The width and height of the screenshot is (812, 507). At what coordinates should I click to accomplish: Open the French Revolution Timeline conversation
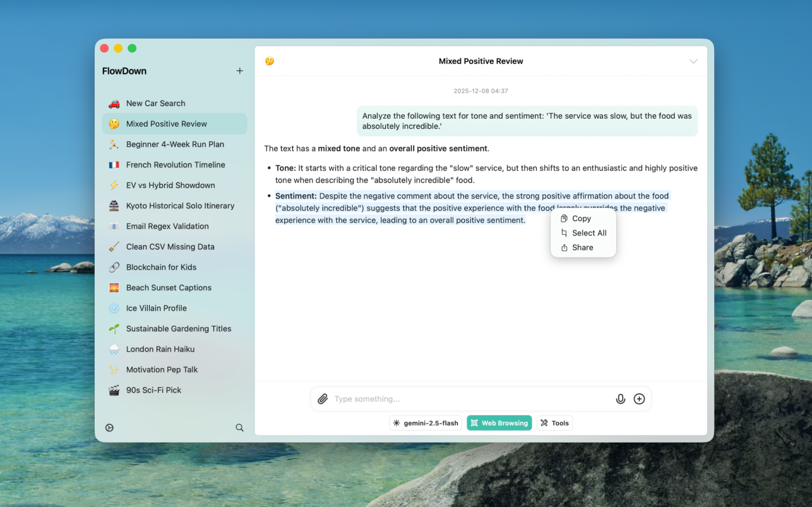point(175,164)
